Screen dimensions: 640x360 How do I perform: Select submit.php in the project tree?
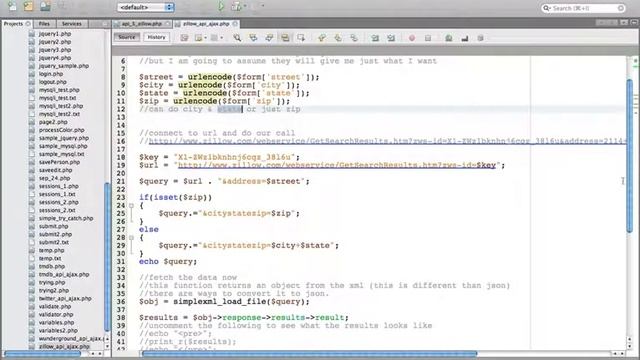point(53,226)
